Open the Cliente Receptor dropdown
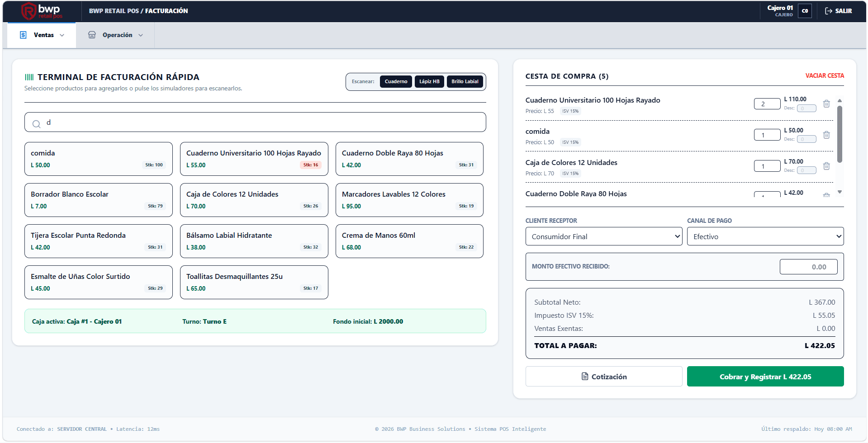Image resolution: width=868 pixels, height=443 pixels. [x=603, y=236]
